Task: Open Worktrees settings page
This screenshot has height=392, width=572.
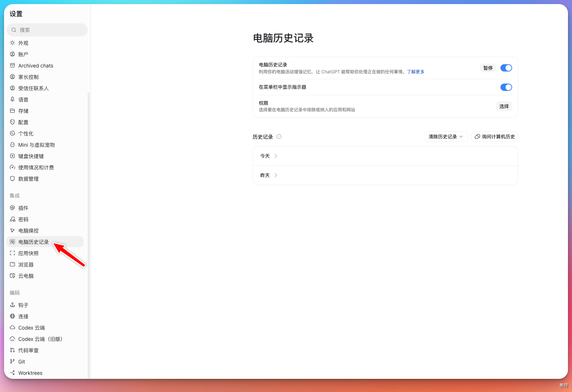Action: [x=45, y=373]
